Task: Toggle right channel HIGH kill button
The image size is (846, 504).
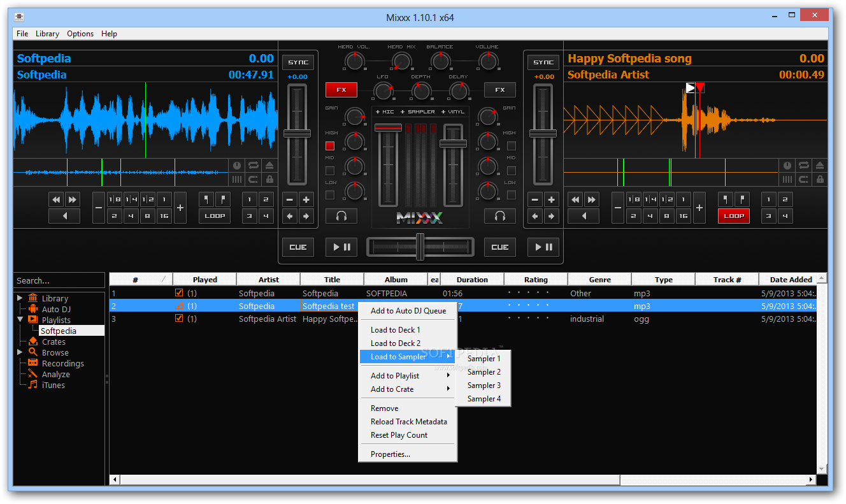Action: (511, 146)
